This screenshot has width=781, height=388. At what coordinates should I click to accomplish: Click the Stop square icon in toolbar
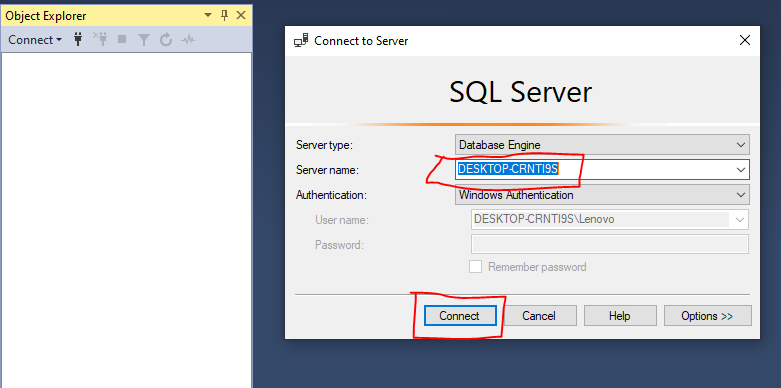tap(122, 39)
